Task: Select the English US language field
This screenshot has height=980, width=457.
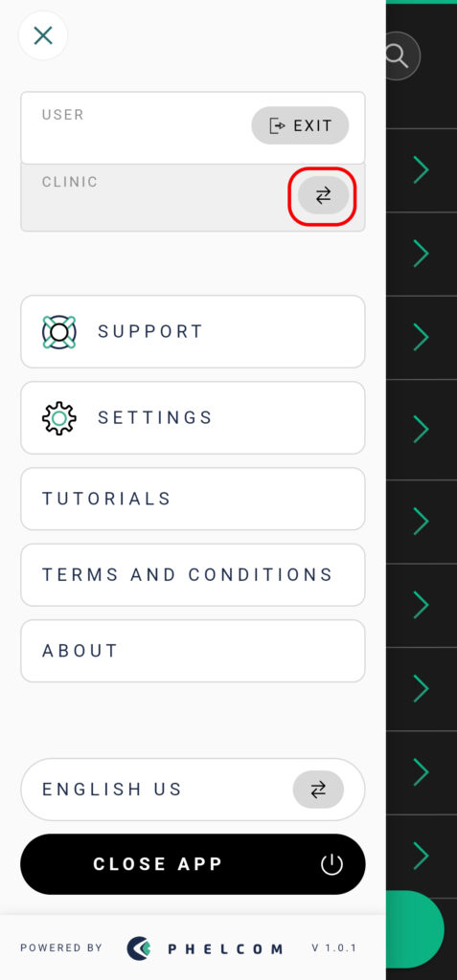Action: tap(193, 790)
